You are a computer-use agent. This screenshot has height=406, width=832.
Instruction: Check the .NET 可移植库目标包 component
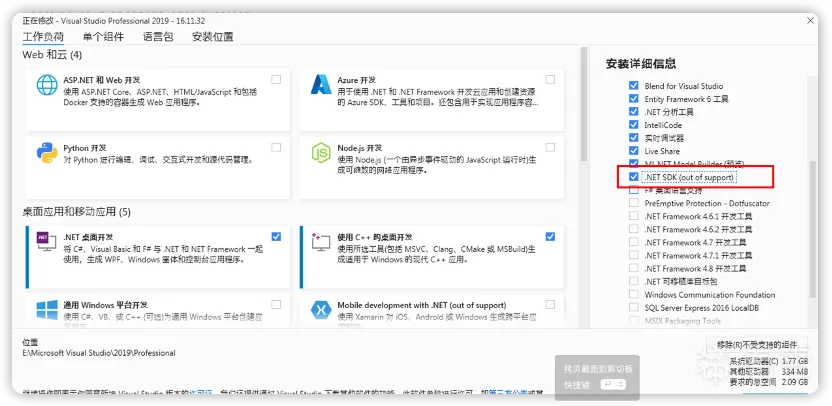point(634,281)
